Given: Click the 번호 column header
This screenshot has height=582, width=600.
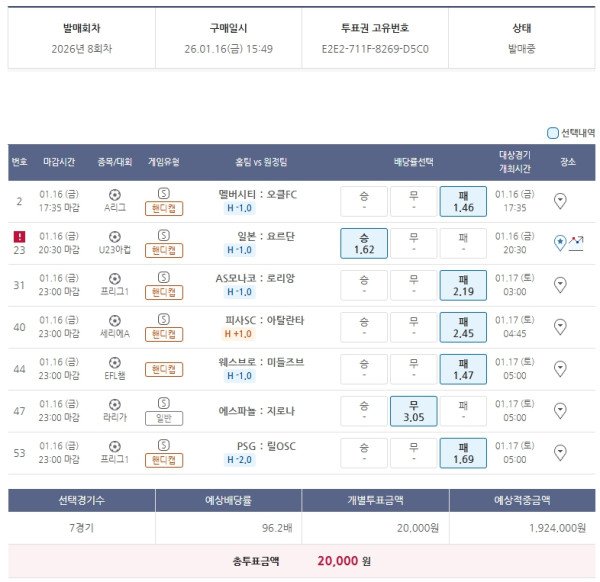Looking at the screenshot, I should click(19, 162).
